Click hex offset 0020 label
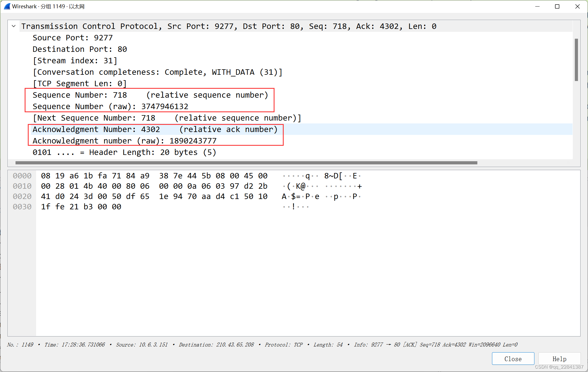Viewport: 588px width, 372px height. tap(22, 196)
